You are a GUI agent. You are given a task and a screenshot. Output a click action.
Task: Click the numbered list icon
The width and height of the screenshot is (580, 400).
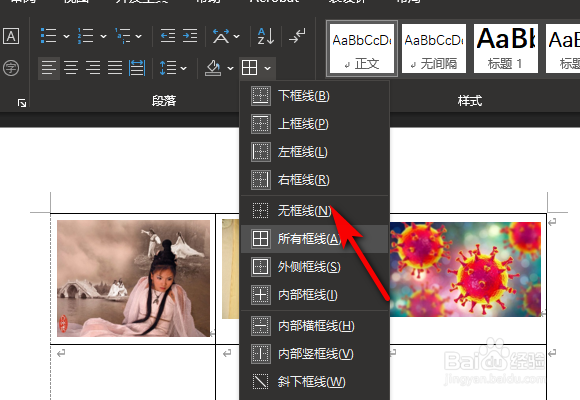coord(85,36)
